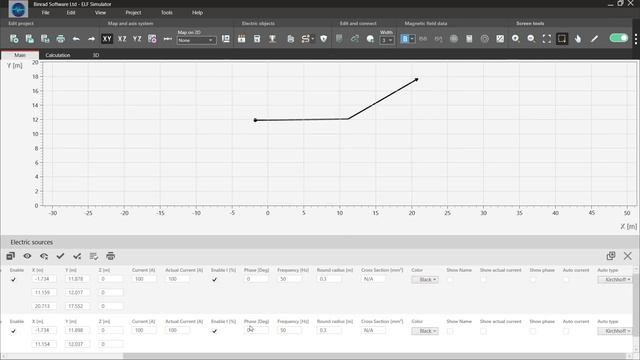Open the View menu
This screenshot has width=640, height=360.
[100, 13]
